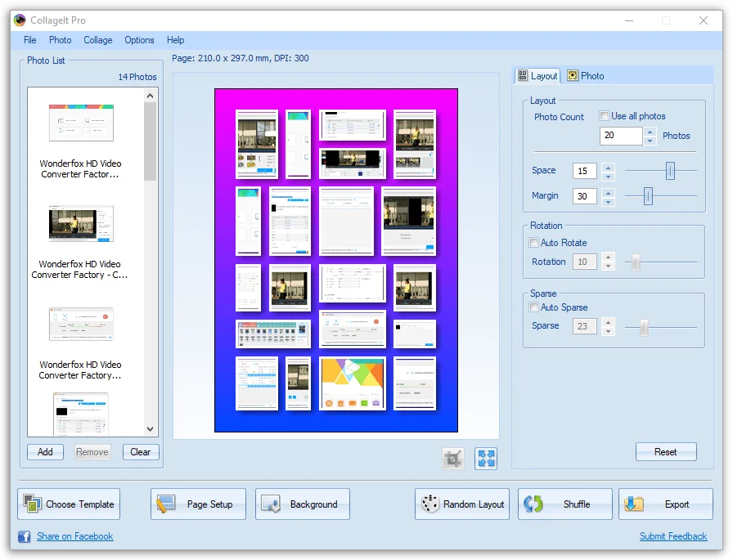Decrease Sparse value with down arrow
The width and height of the screenshot is (733, 560).
pos(608,330)
